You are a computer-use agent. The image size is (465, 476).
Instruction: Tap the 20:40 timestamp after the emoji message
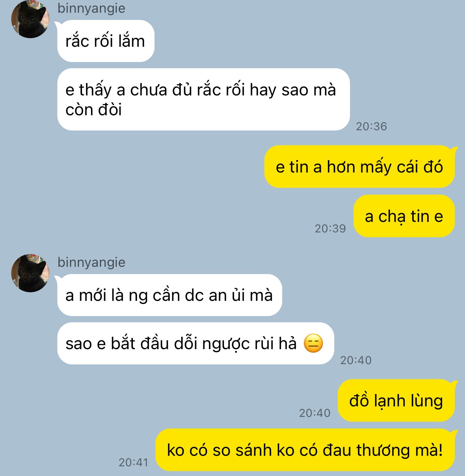point(356,360)
